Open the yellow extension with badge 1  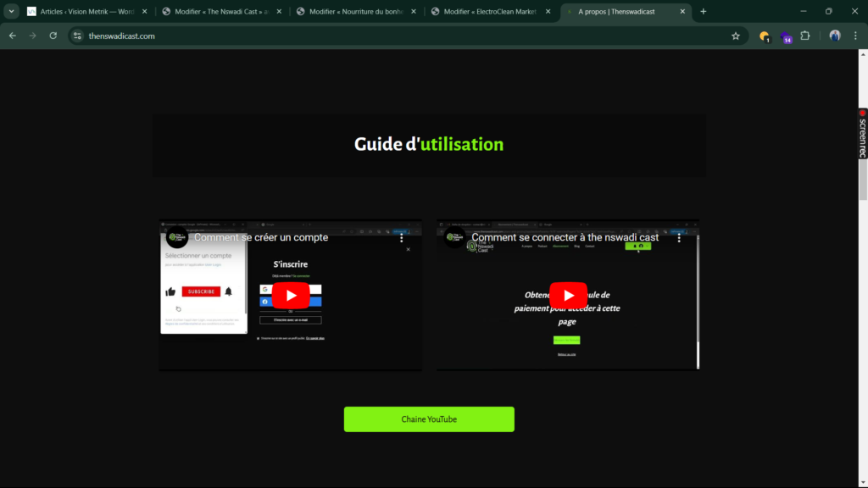[x=765, y=36]
